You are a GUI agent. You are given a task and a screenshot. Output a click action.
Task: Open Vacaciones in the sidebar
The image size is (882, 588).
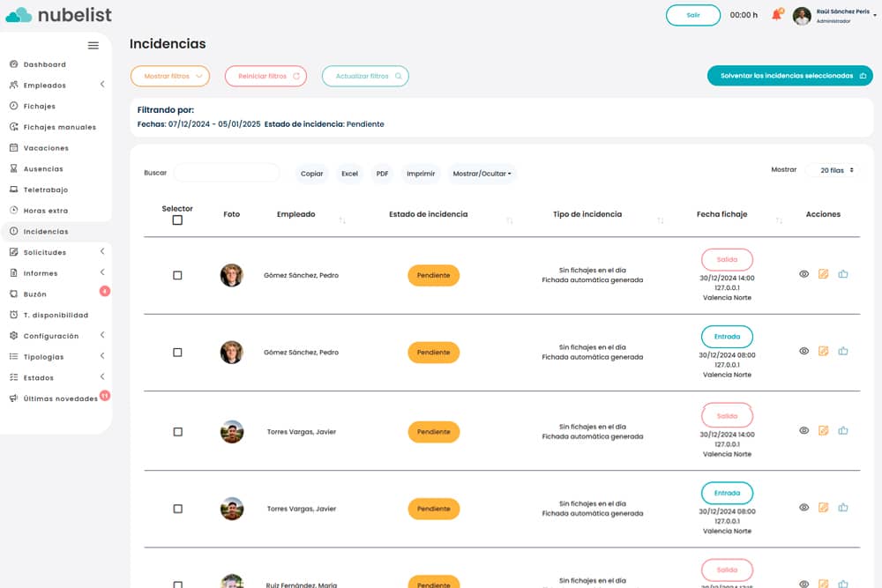pos(46,148)
